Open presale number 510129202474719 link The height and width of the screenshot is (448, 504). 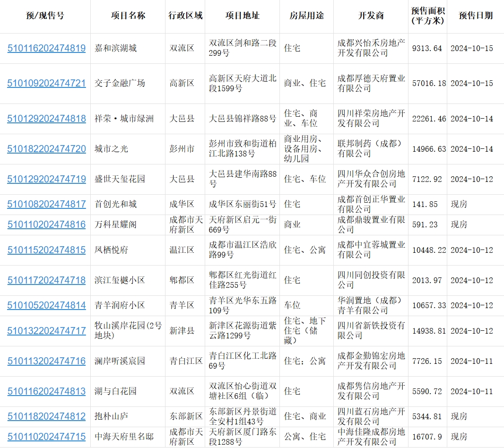(47, 179)
